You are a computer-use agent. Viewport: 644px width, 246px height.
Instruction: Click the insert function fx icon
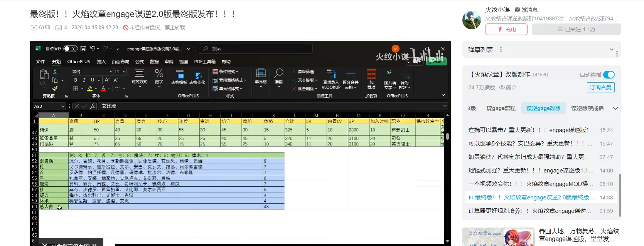click(93, 106)
